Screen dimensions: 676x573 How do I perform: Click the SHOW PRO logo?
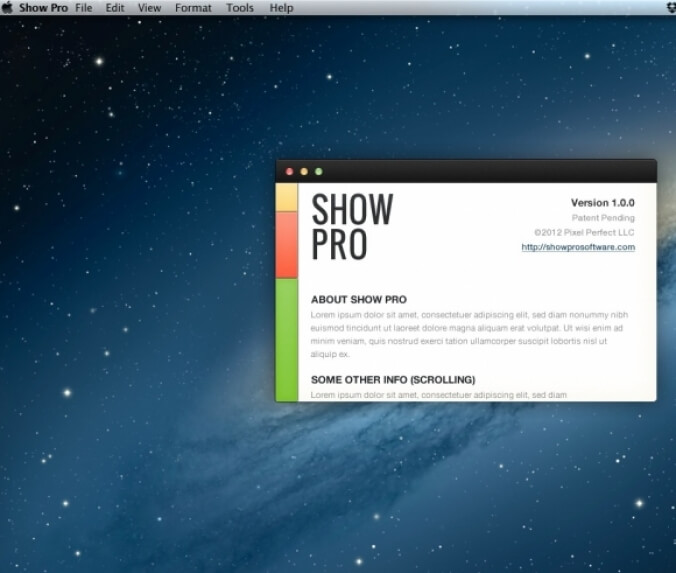tap(352, 226)
